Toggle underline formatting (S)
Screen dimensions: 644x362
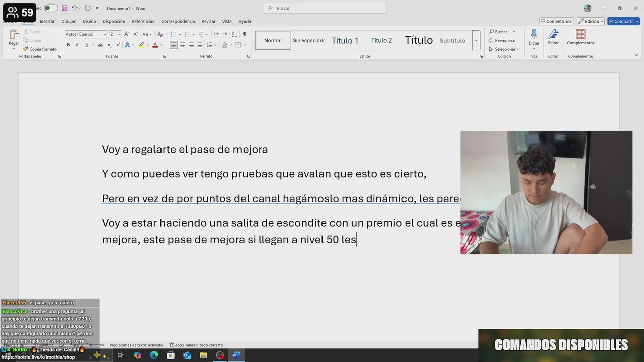[x=86, y=45]
